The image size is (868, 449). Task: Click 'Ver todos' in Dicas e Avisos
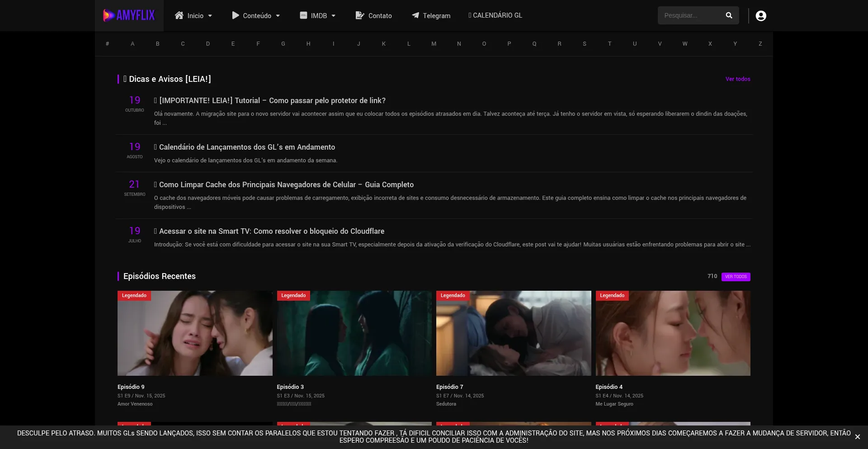tap(737, 79)
